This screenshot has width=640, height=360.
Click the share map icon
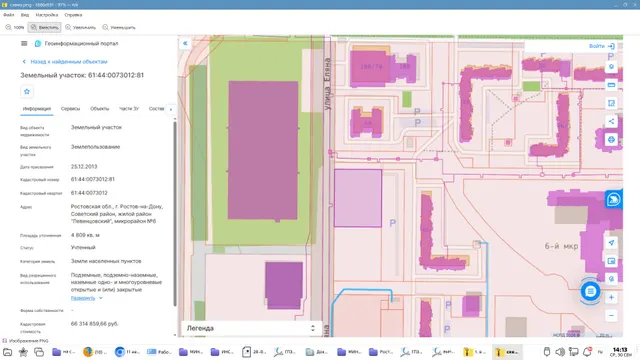611,121
